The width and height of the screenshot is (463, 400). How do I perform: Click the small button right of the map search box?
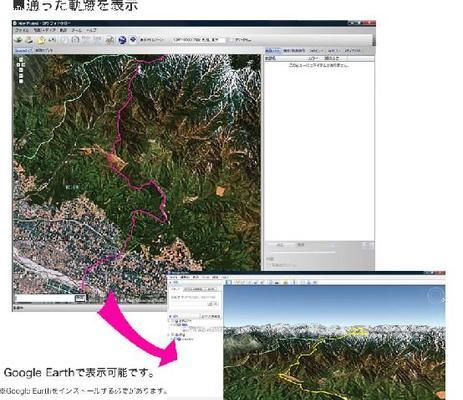coord(80,298)
